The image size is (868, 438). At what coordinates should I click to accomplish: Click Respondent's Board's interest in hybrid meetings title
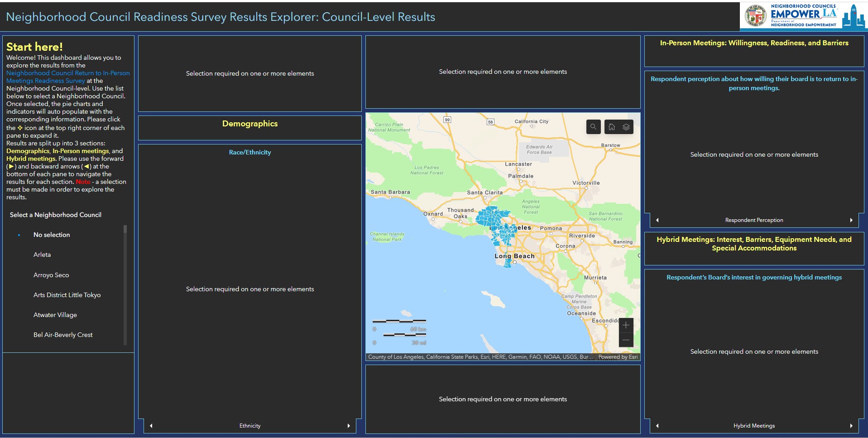point(754,277)
